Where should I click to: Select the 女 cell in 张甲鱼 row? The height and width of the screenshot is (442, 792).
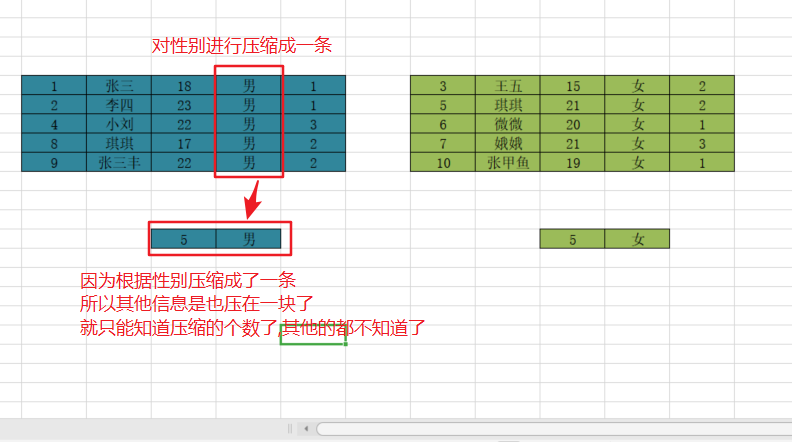(x=637, y=162)
